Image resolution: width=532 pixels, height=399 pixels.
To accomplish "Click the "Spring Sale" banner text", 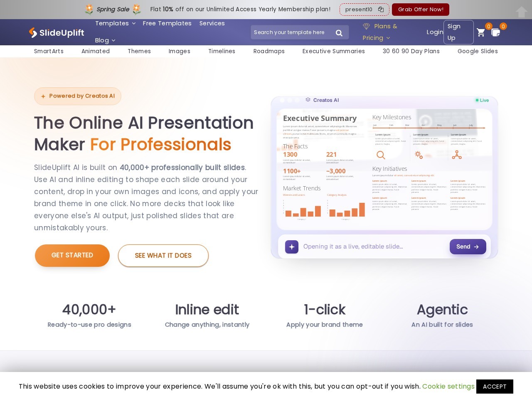I will [x=113, y=10].
